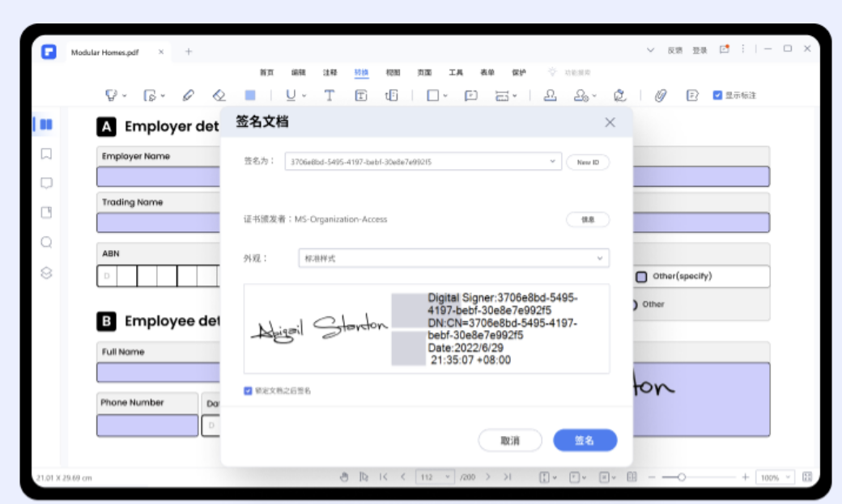Click the 签名 button to sign
Image resolution: width=842 pixels, height=504 pixels.
pos(585,440)
